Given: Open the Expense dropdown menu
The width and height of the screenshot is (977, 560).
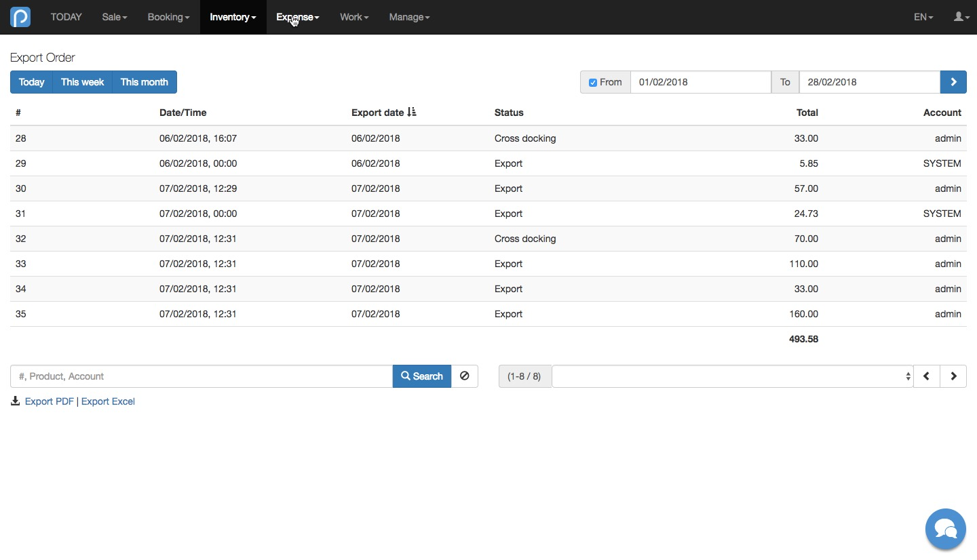Looking at the screenshot, I should 298,17.
